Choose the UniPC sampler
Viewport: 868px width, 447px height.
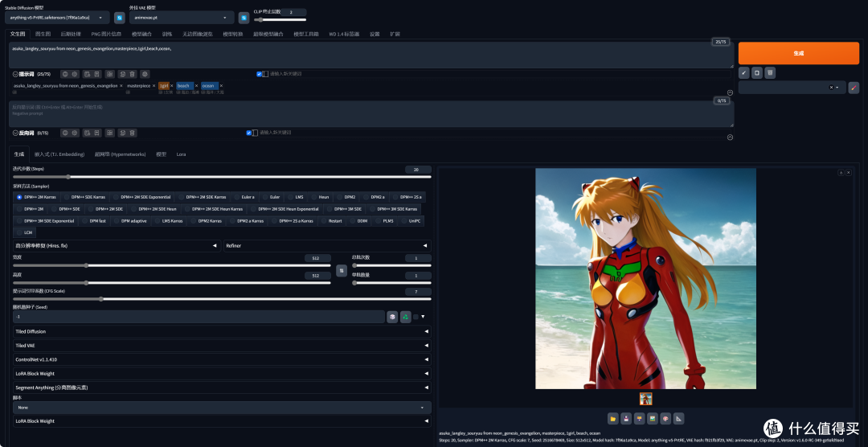[x=411, y=220]
